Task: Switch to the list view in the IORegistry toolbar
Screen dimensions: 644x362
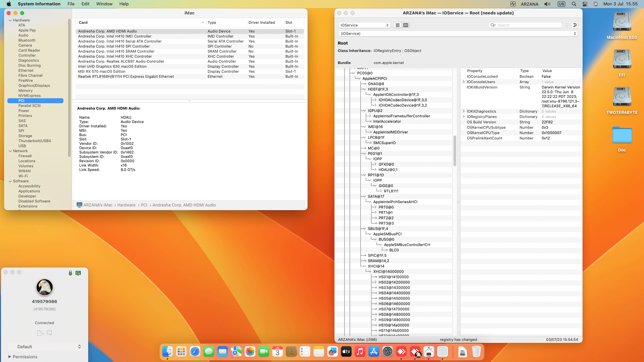Action: pos(397,25)
